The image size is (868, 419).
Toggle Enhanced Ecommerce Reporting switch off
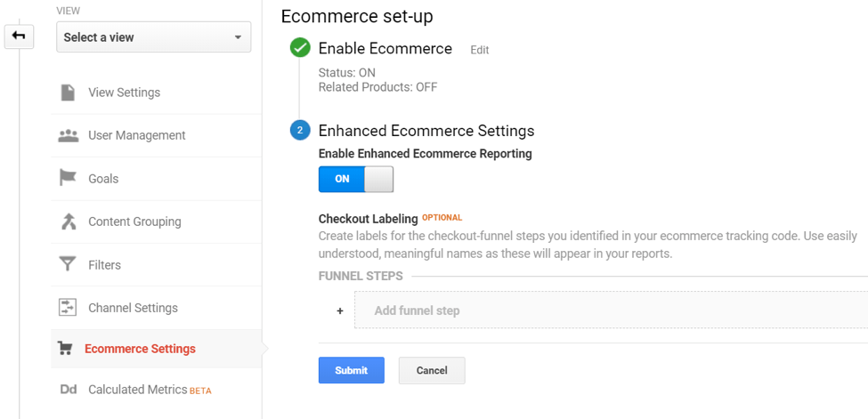pyautogui.click(x=355, y=179)
